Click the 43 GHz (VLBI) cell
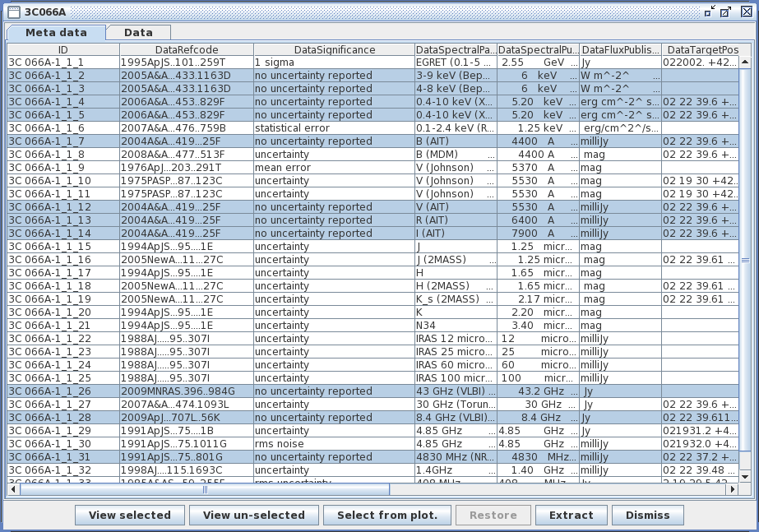Screen dimensions: 759x532 click(x=456, y=391)
